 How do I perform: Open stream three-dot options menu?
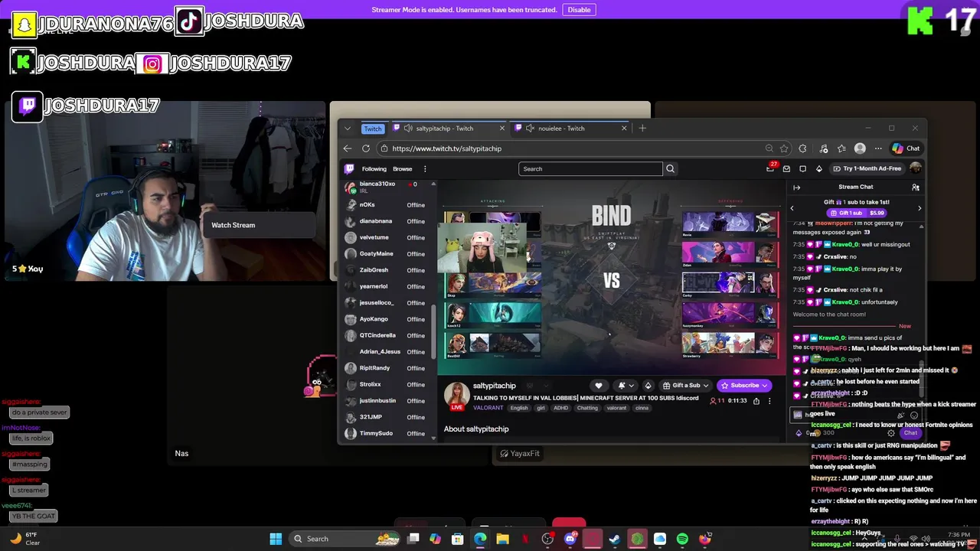tap(769, 401)
